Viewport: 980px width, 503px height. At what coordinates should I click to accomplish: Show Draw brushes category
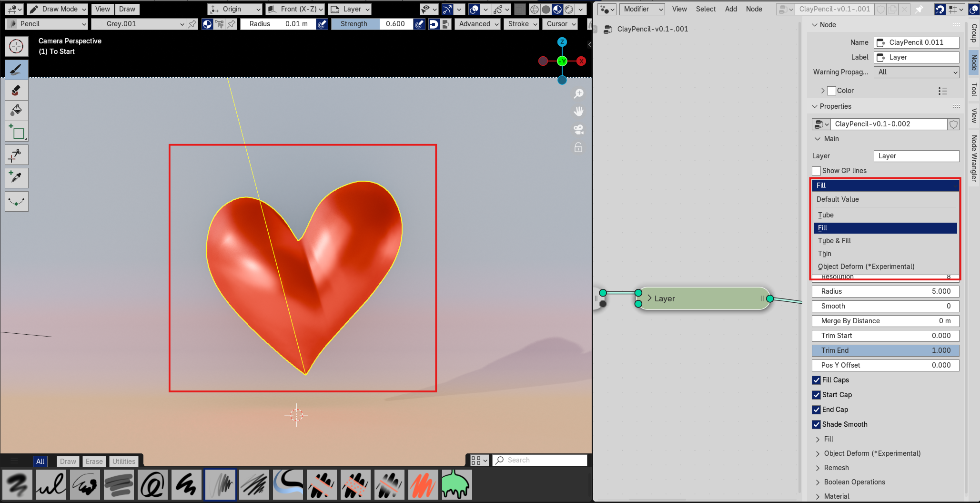(68, 461)
